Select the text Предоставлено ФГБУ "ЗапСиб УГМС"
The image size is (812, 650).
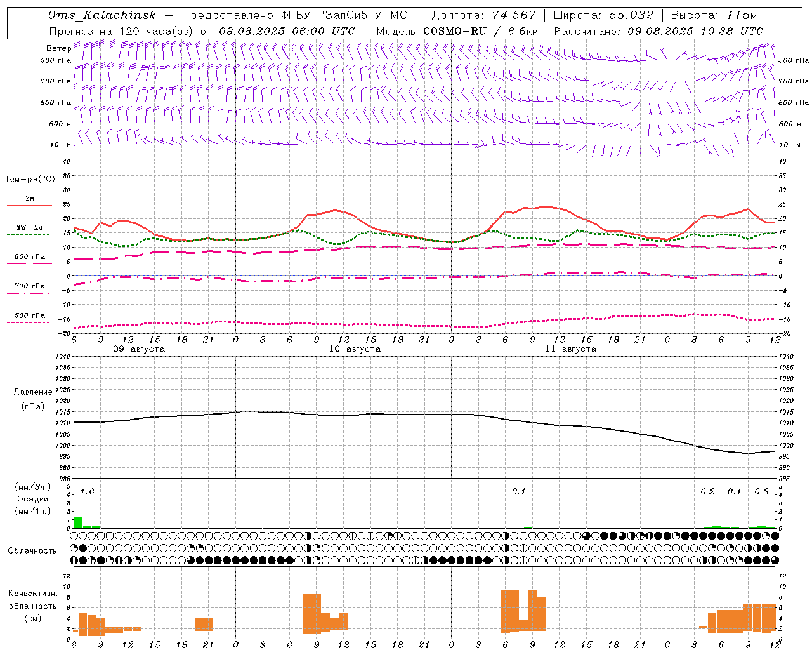(297, 15)
